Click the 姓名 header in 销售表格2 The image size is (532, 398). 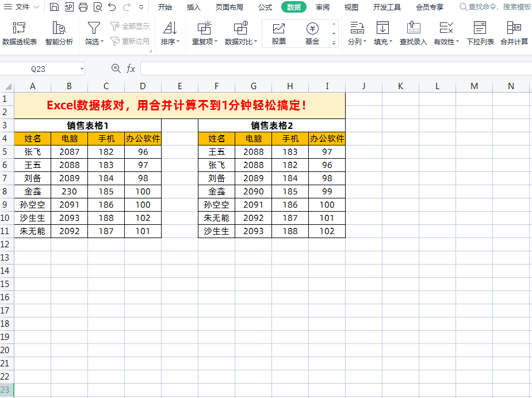[x=216, y=139]
